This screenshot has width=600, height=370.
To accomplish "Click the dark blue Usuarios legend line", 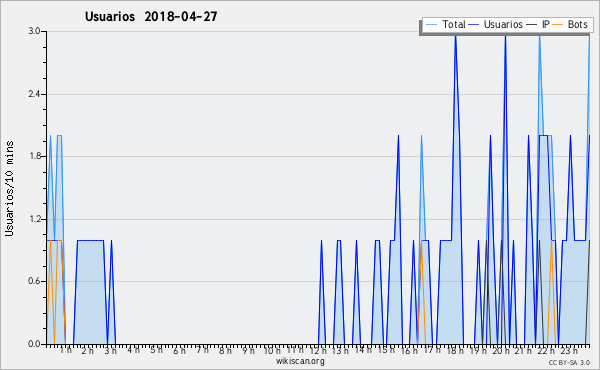I will coord(474,25).
